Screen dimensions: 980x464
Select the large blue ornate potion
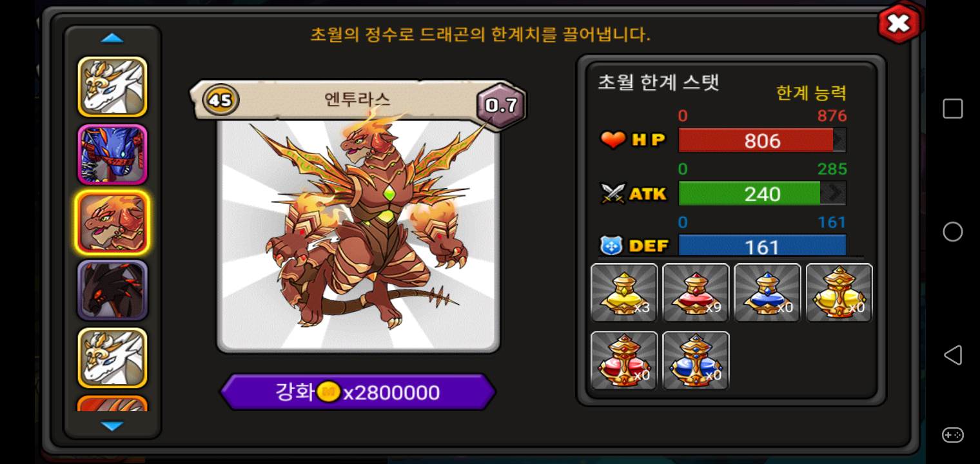pos(696,361)
